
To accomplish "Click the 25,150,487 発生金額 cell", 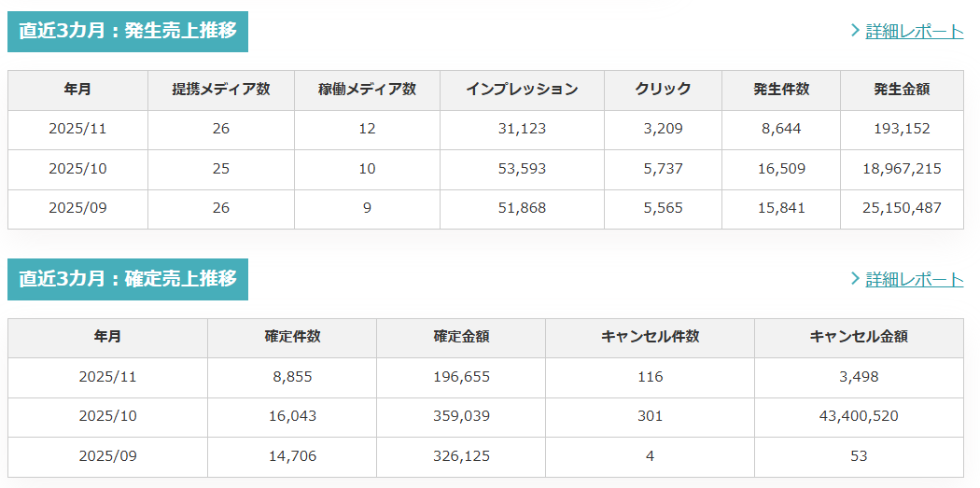I will (902, 208).
